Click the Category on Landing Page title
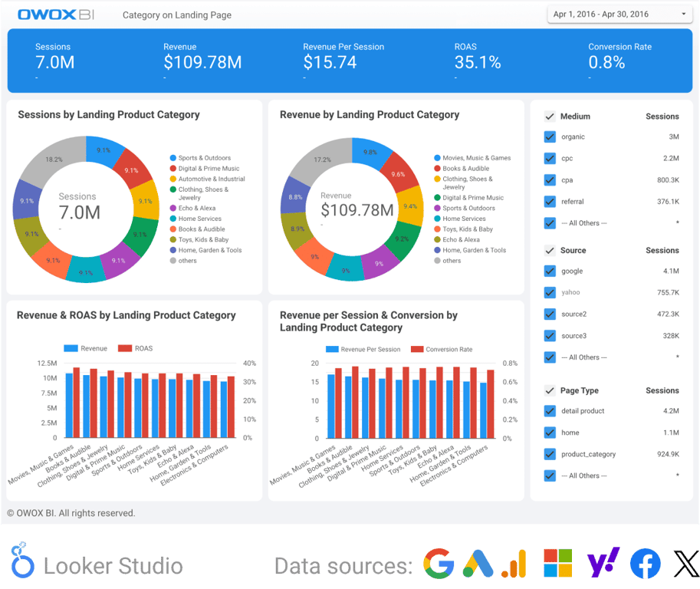This screenshot has width=700, height=589. pos(177,15)
